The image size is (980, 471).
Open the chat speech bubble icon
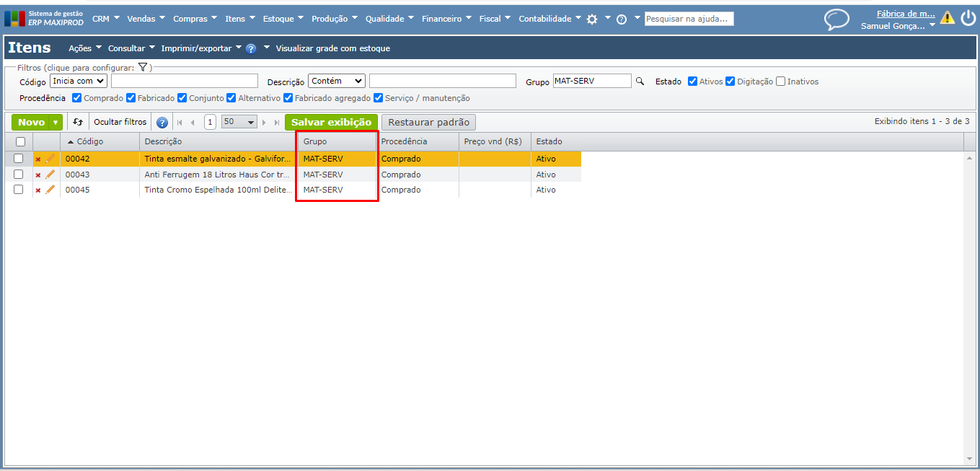836,19
